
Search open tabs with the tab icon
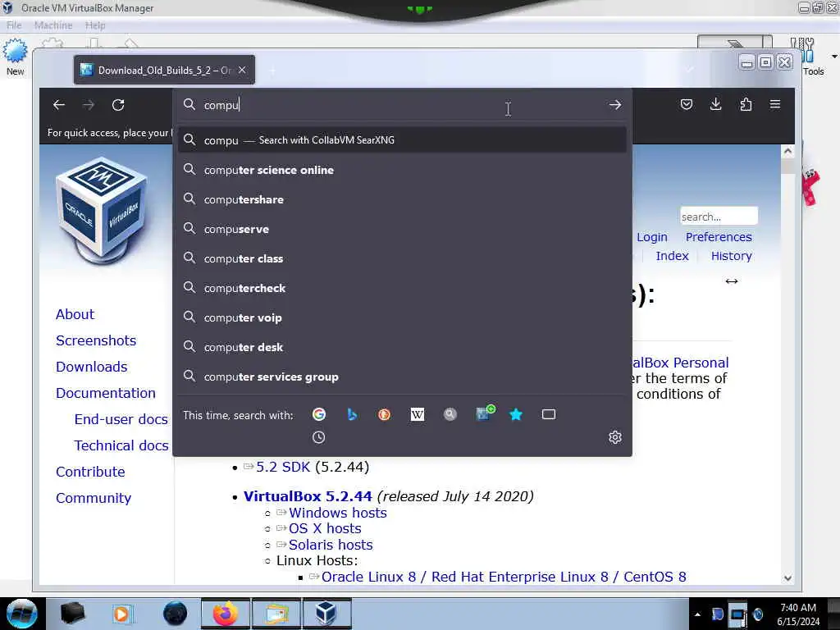[x=549, y=414]
